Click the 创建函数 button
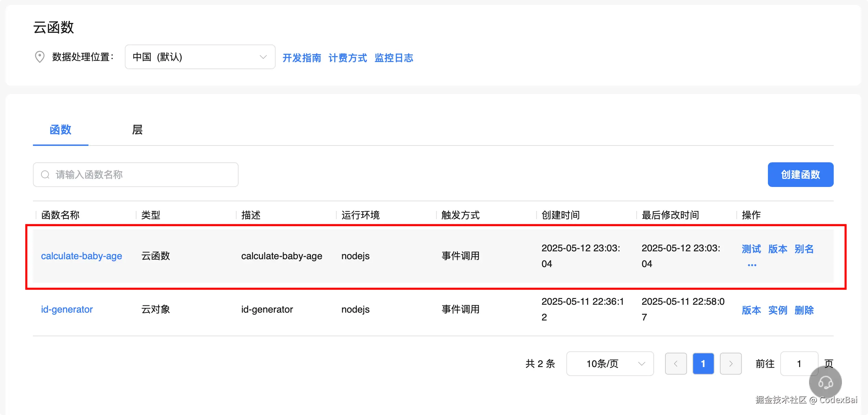Image resolution: width=868 pixels, height=415 pixels. pos(800,175)
